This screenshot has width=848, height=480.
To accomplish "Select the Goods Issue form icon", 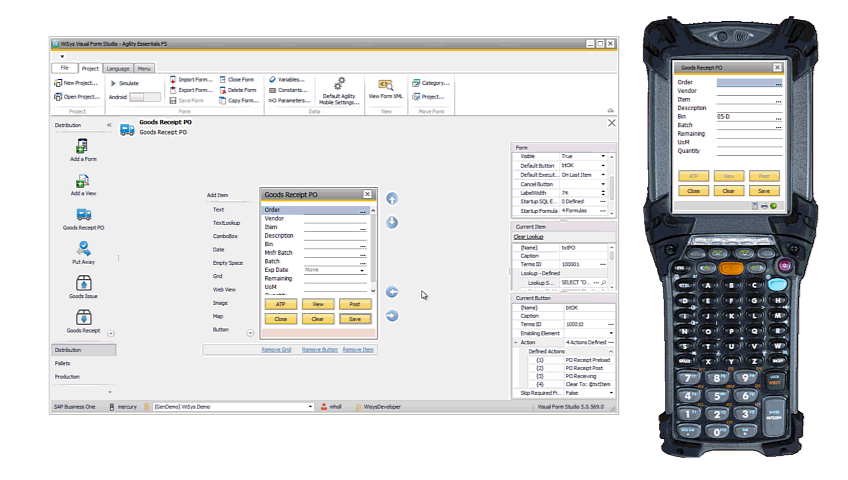I will point(83,282).
